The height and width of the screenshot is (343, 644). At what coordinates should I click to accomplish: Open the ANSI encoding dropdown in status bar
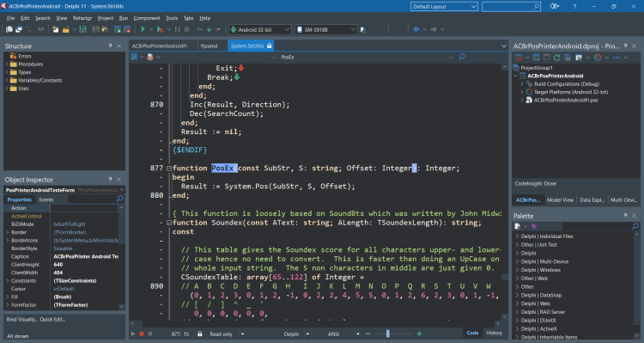tap(358, 334)
